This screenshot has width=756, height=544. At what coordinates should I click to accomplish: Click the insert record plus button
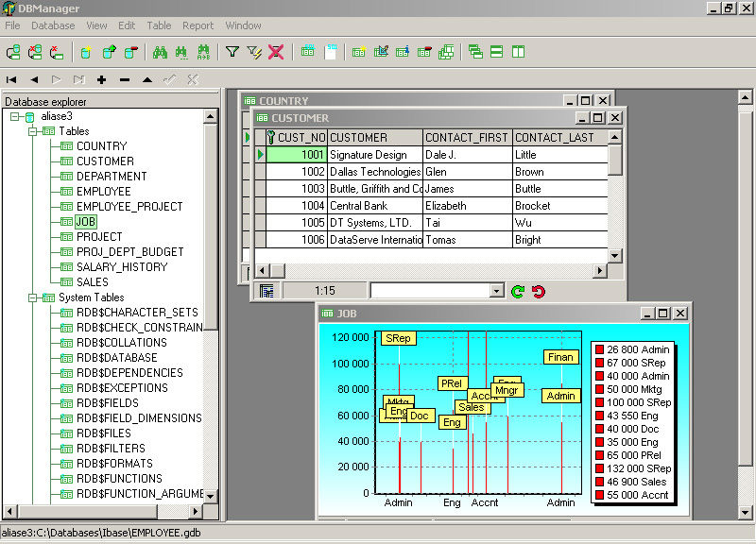(101, 80)
